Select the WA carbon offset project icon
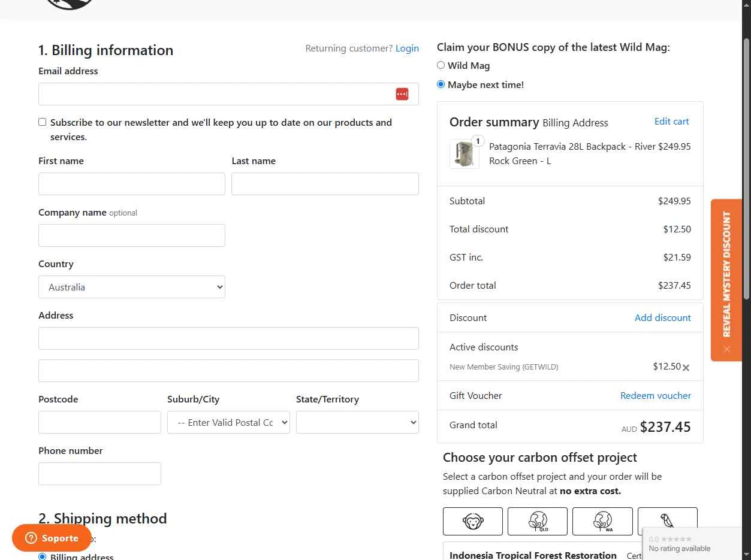 [602, 521]
